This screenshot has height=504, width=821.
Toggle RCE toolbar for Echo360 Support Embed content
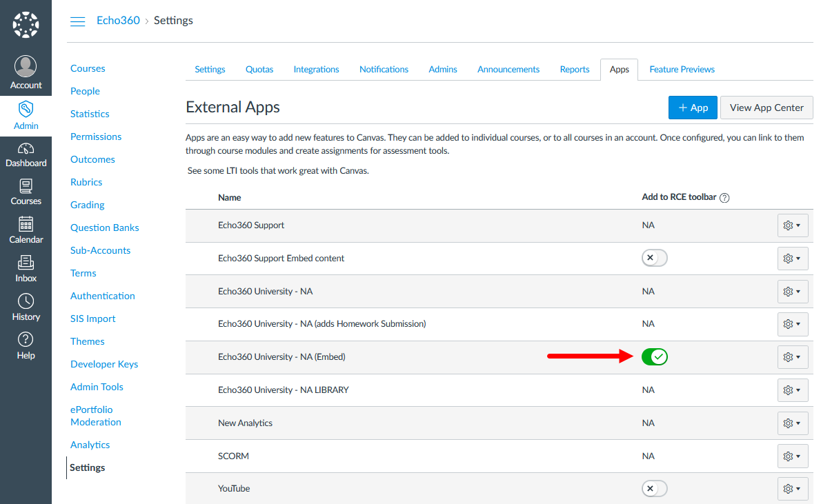655,257
